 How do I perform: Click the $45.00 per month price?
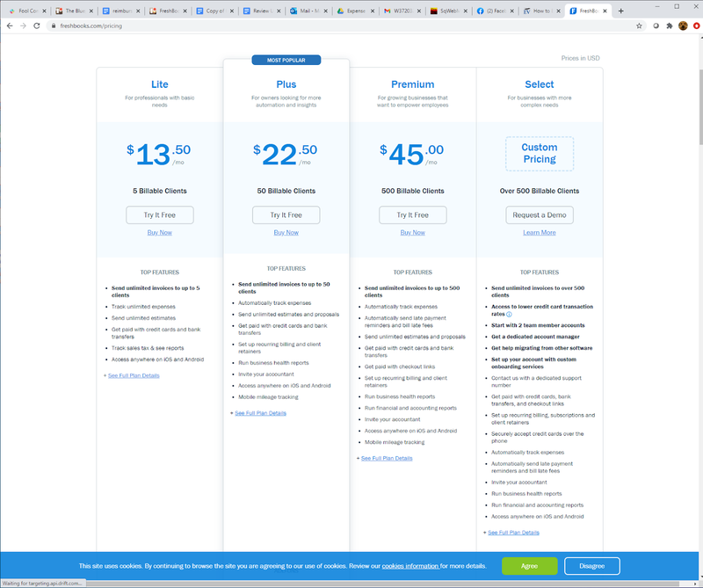411,155
